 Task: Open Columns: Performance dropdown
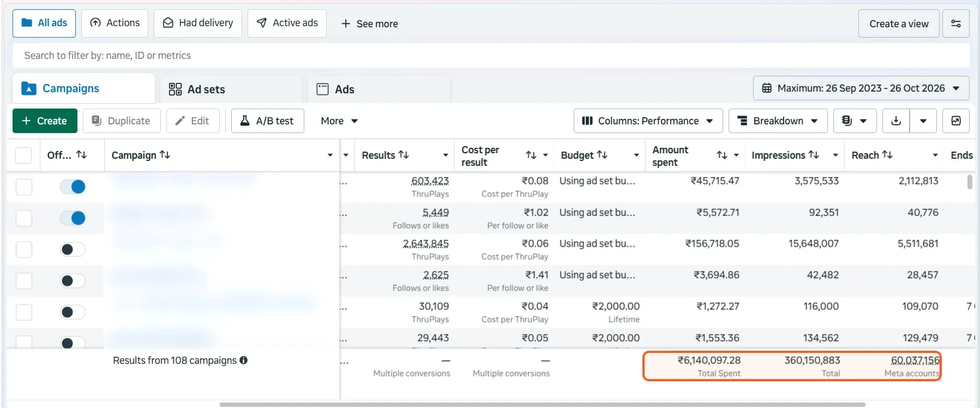click(648, 121)
